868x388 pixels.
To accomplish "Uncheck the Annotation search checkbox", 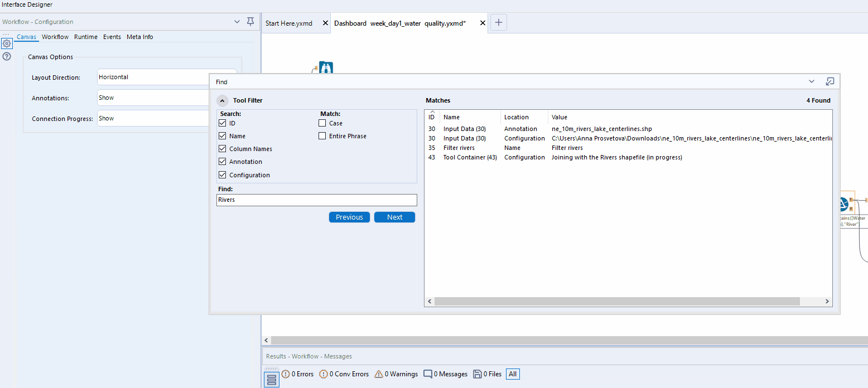I will (x=223, y=162).
